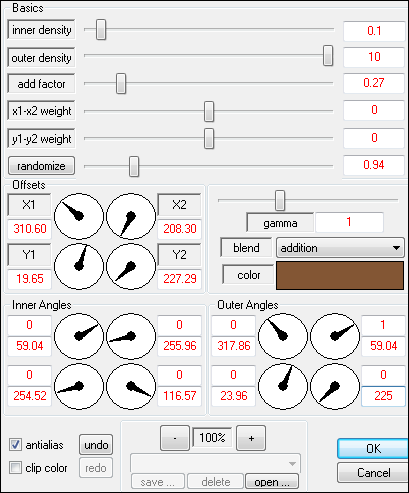Click the gamma value input field
Screen dimensions: 409x493
(349, 222)
